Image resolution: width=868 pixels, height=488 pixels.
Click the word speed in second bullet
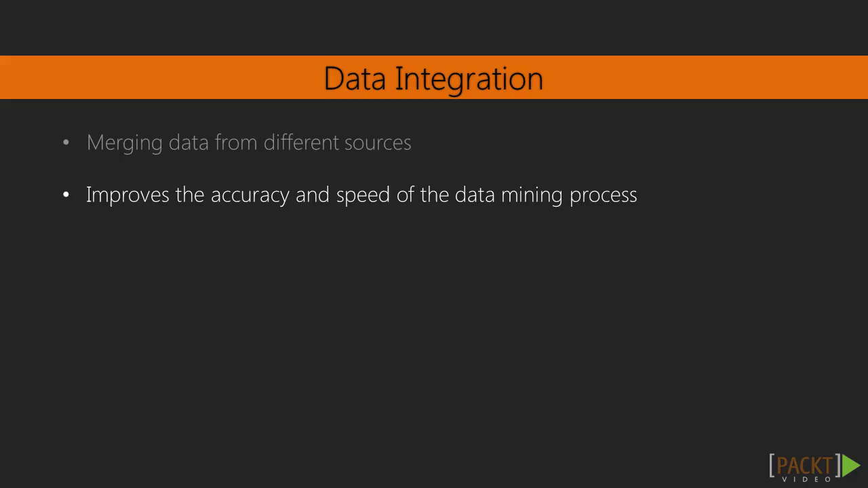[x=363, y=196]
